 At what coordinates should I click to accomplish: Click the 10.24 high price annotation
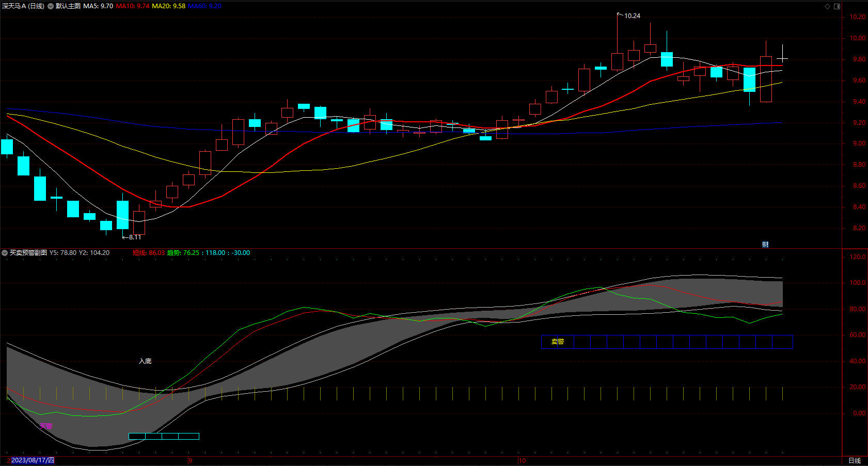coord(632,16)
